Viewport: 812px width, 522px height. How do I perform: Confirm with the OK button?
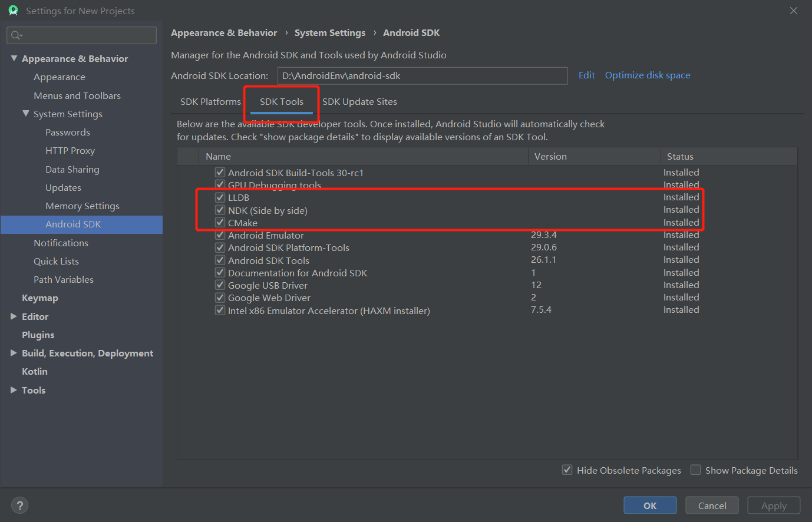point(650,506)
